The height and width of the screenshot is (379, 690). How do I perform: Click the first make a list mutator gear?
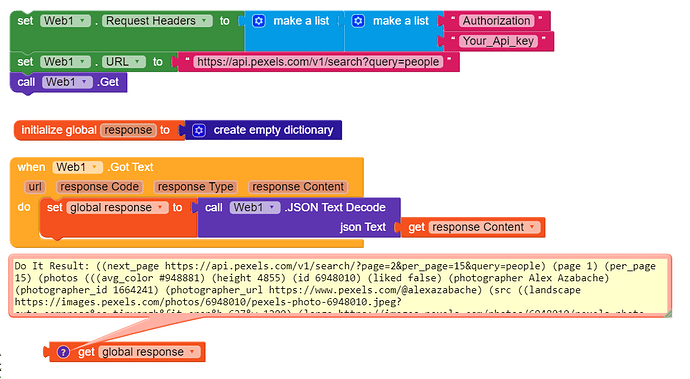pyautogui.click(x=259, y=21)
